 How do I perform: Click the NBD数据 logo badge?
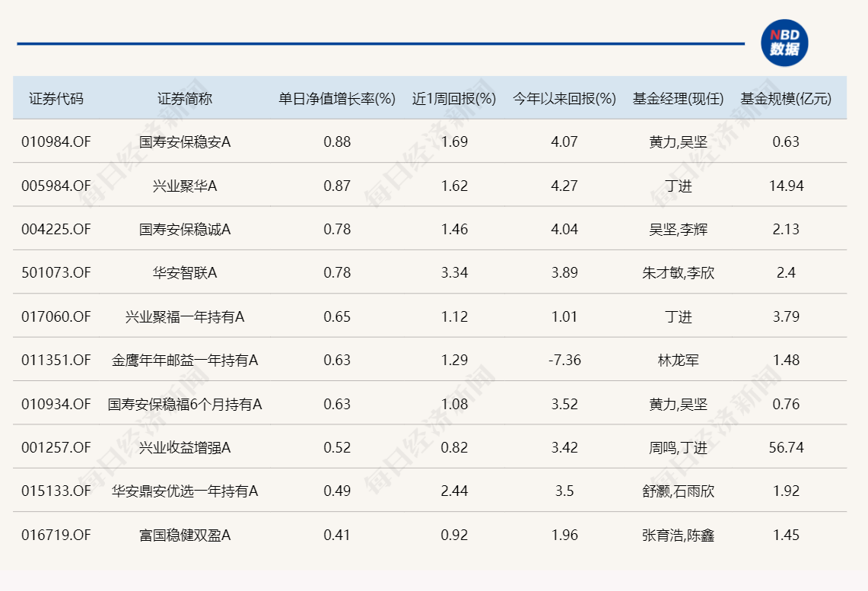click(784, 43)
